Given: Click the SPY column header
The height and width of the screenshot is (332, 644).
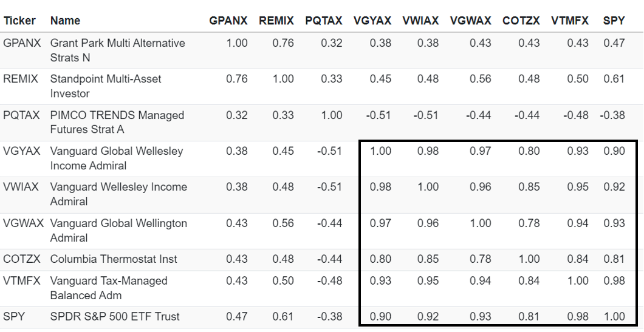Looking at the screenshot, I should (614, 21).
